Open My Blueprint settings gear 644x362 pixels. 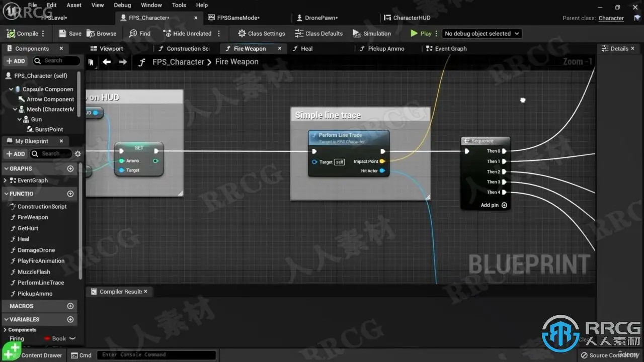click(x=77, y=154)
